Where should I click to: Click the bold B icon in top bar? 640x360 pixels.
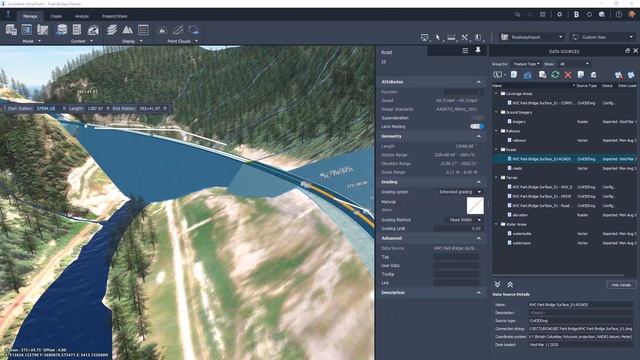point(576,14)
